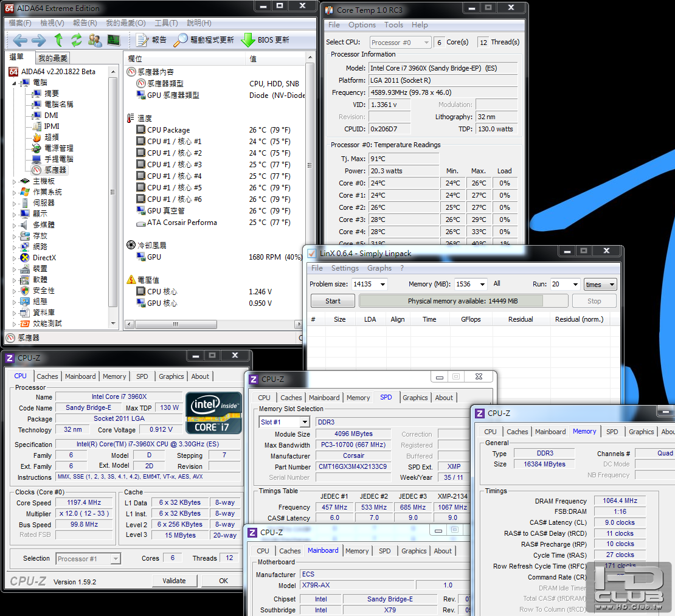Click the 顯示 display tree icon

tap(25, 214)
